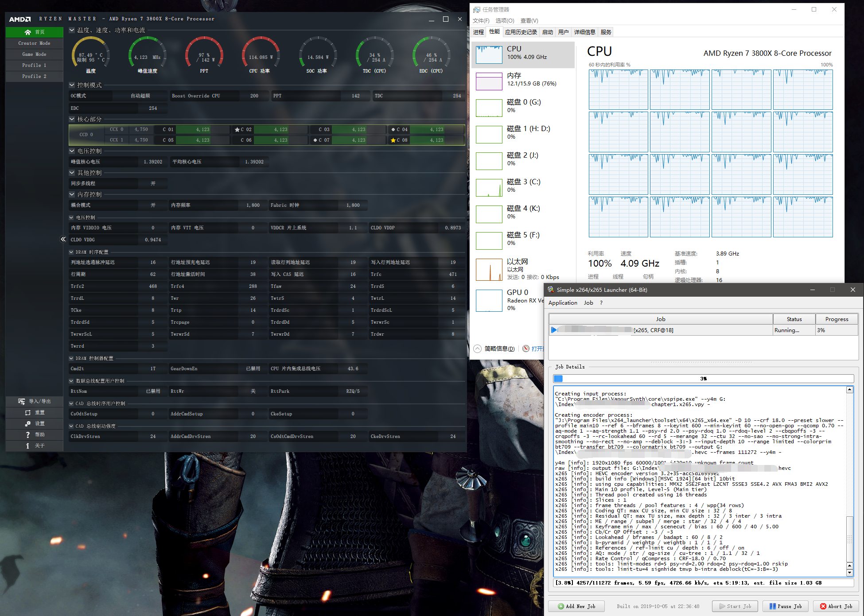Open the Details tab in Task Manager
This screenshot has width=864, height=616.
[585, 32]
